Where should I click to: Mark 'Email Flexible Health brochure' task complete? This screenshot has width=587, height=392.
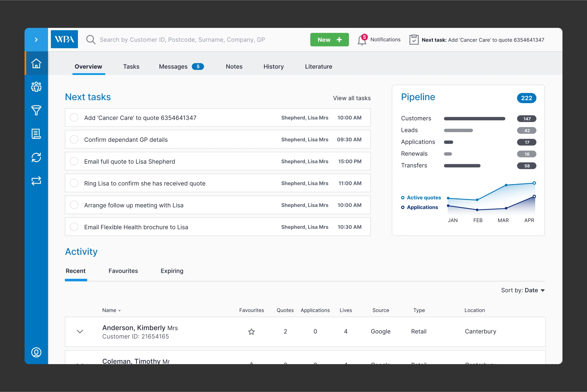74,227
